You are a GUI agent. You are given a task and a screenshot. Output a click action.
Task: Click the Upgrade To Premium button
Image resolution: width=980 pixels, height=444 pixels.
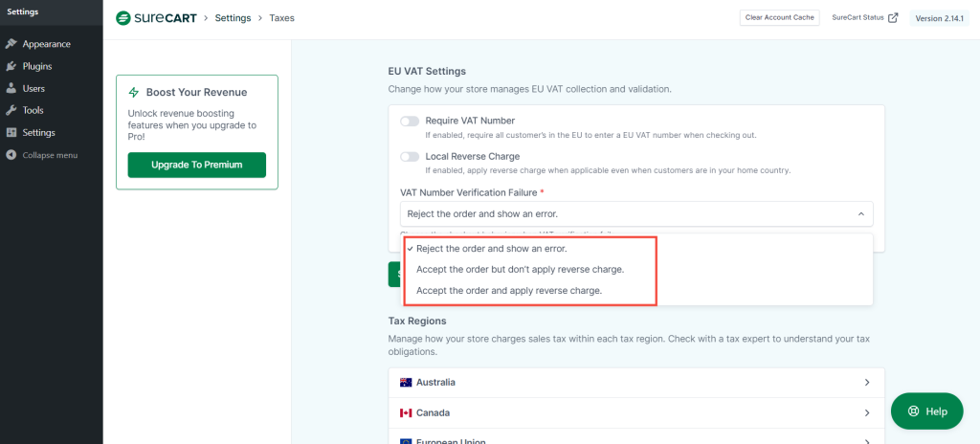pyautogui.click(x=196, y=165)
